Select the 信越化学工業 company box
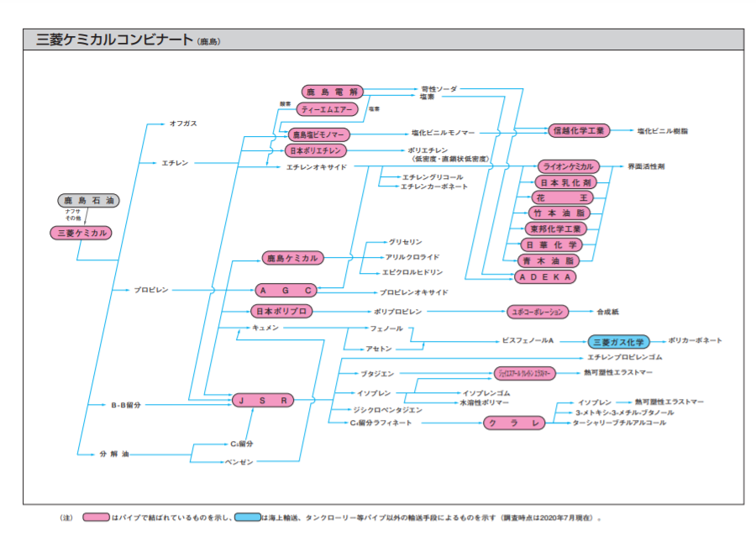The width and height of the screenshot is (756, 546). point(579,131)
